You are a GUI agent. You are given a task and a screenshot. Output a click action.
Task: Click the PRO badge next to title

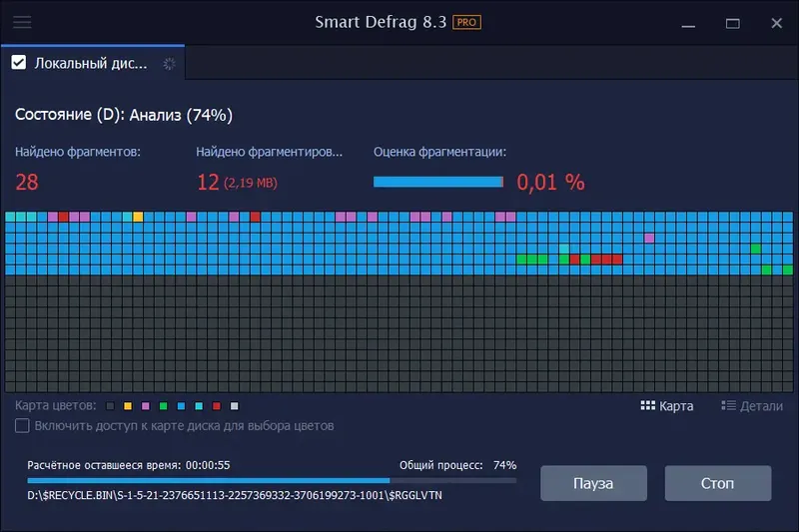[466, 22]
